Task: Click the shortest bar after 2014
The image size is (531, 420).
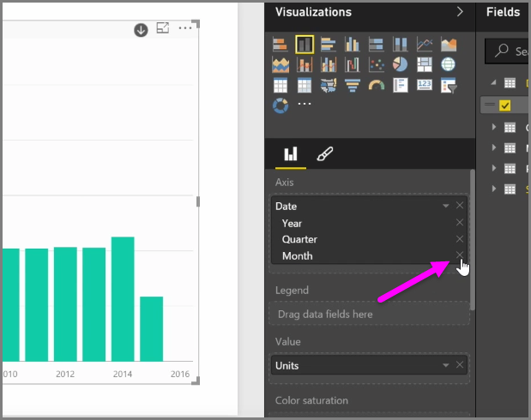Action: (x=151, y=328)
